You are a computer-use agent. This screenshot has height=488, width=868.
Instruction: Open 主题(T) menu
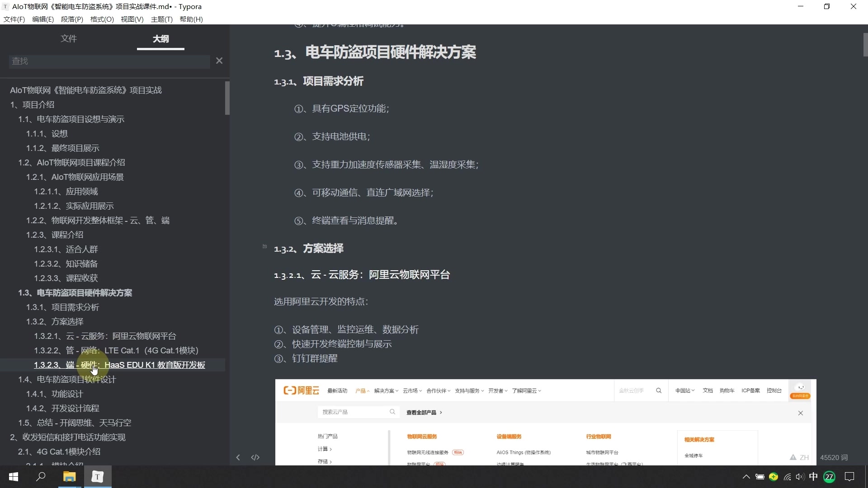pyautogui.click(x=162, y=19)
